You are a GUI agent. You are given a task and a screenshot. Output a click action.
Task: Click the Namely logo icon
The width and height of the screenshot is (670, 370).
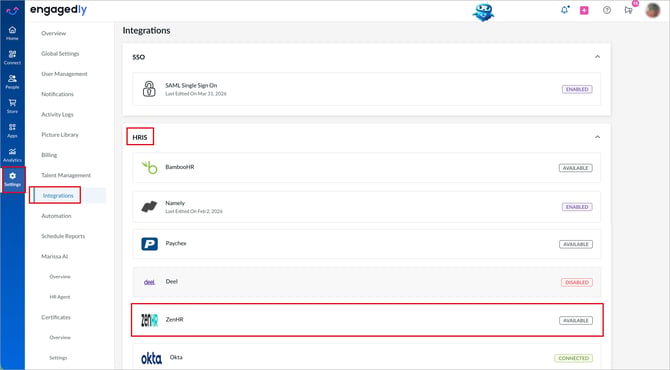coord(149,207)
